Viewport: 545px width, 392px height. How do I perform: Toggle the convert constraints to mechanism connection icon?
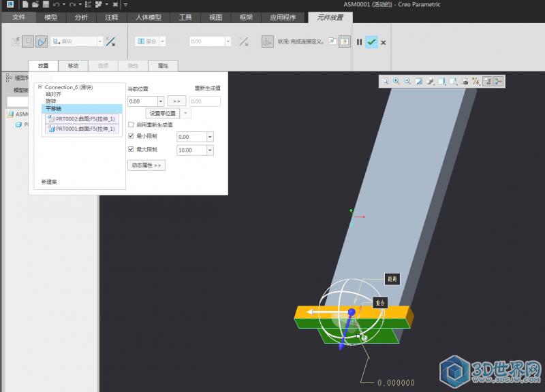42,42
